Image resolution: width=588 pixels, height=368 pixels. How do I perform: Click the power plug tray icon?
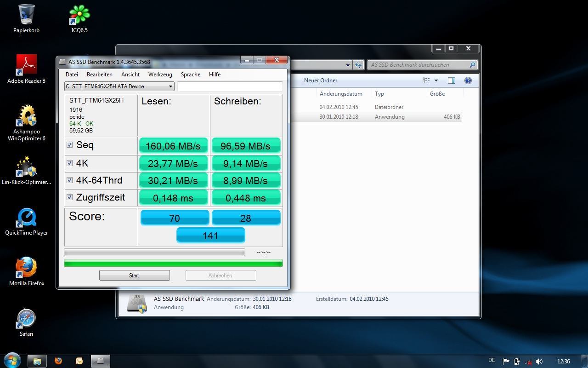pyautogui.click(x=517, y=362)
